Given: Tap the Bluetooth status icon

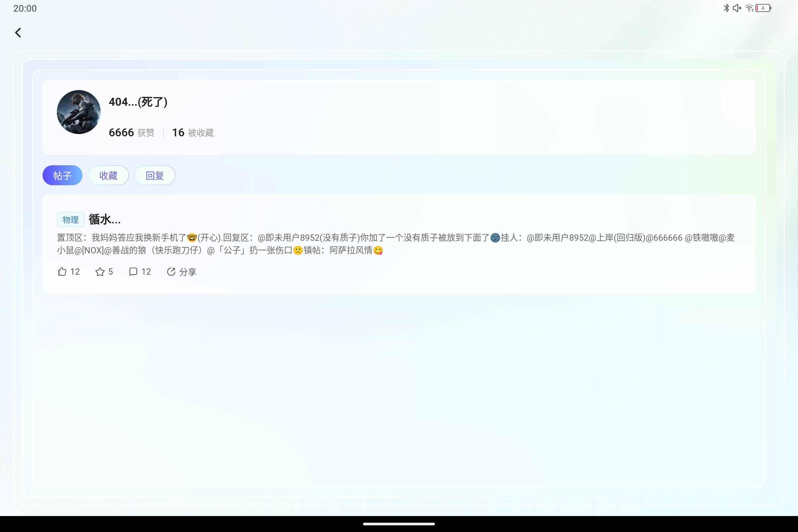Looking at the screenshot, I should click(x=727, y=8).
